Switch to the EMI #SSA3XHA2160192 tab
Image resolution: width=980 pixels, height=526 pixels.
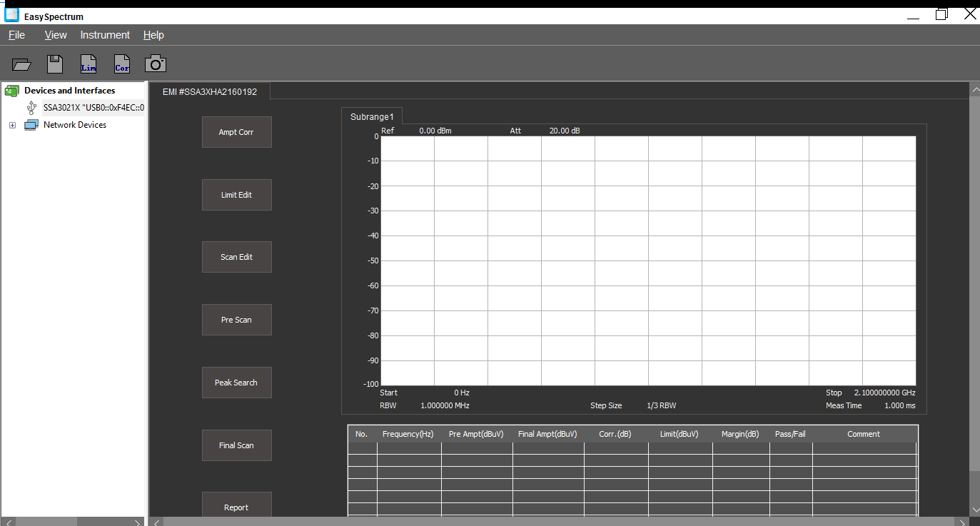[x=210, y=92]
